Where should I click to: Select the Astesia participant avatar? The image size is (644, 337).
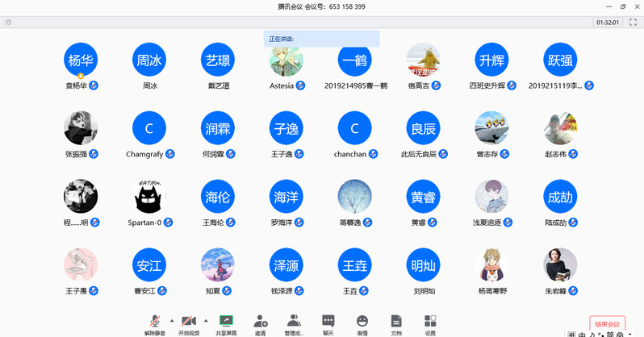(x=286, y=60)
